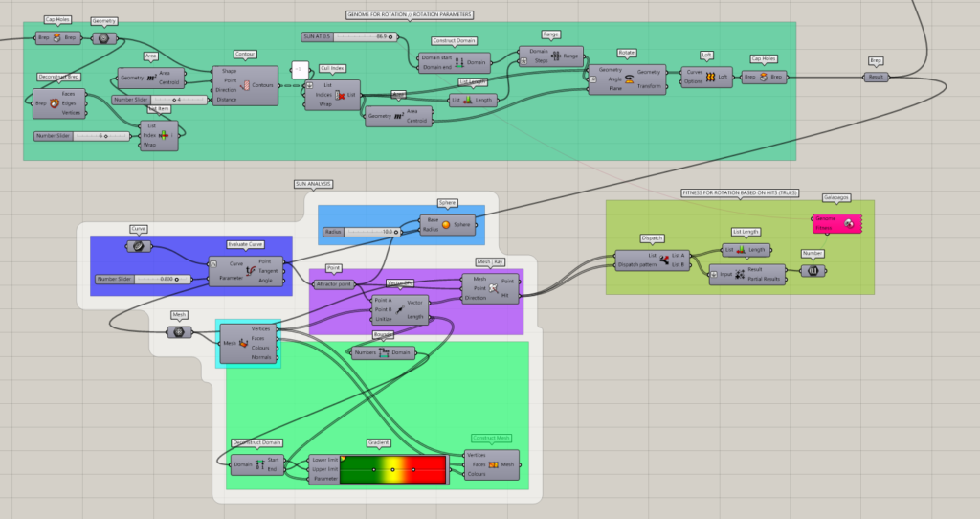Screen dimensions: 980x519
Task: Click the Rotate component icon
Action: 630,79
